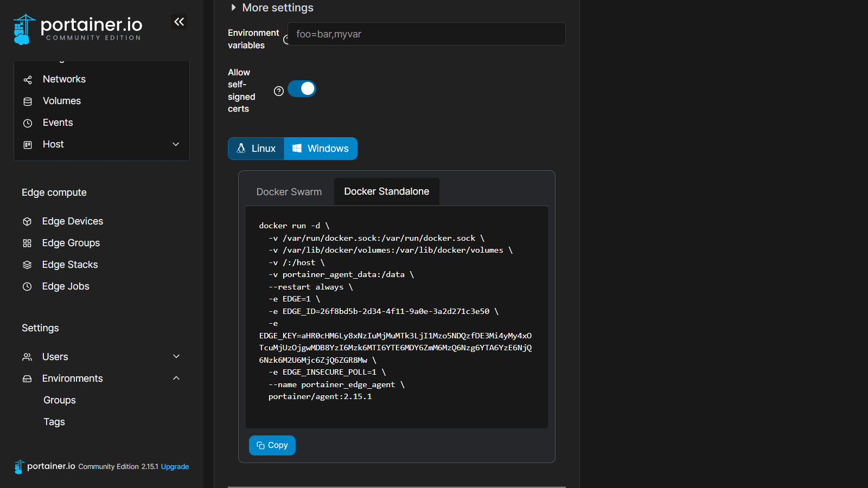Viewport: 868px width, 488px height.
Task: Click the Networks share icon
Action: click(28, 80)
